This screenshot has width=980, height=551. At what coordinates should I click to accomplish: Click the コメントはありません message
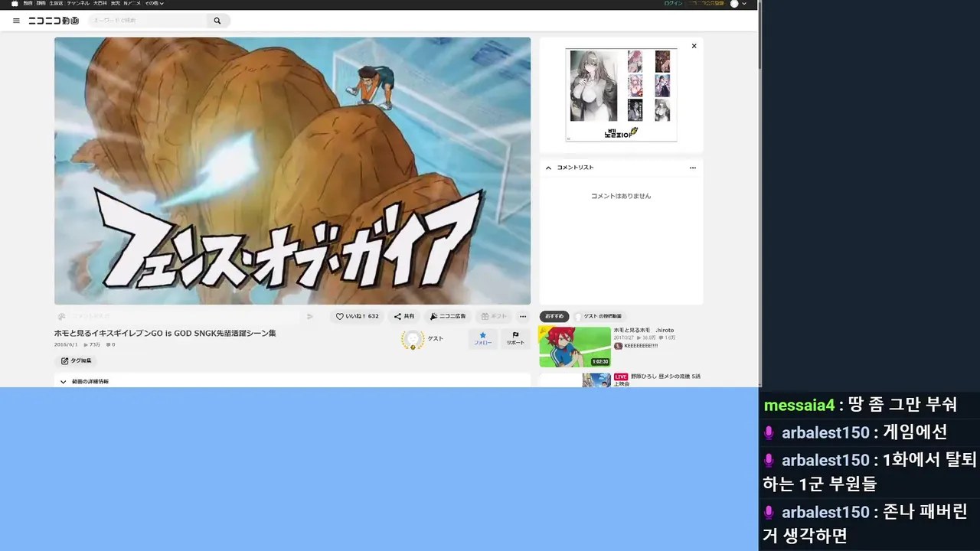(621, 196)
